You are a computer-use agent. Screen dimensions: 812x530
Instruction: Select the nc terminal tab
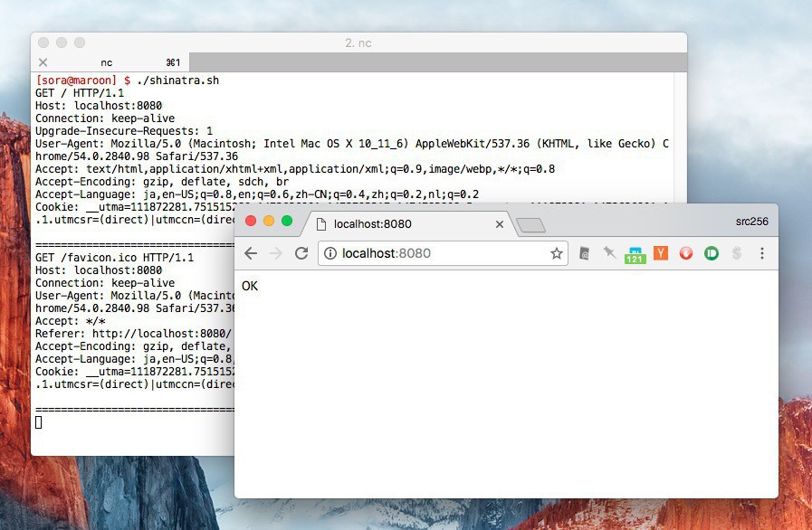coord(110,62)
